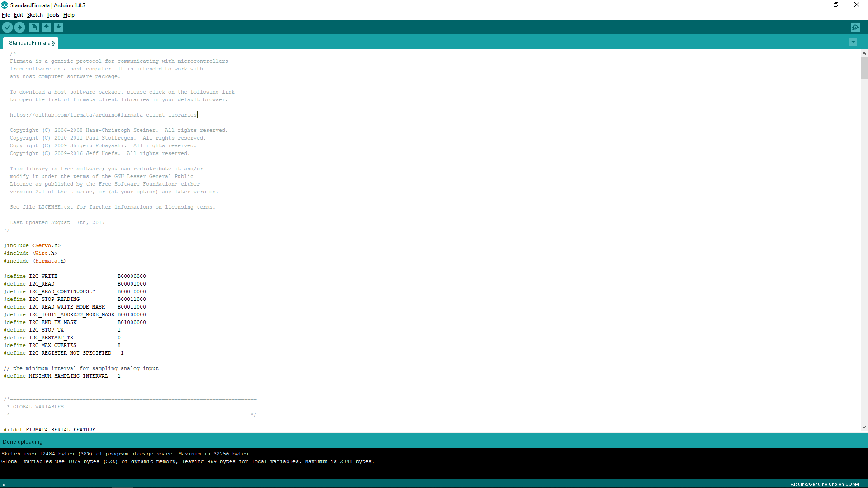The height and width of the screenshot is (488, 868).
Task: Click the Open sketch icon
Action: [x=46, y=28]
